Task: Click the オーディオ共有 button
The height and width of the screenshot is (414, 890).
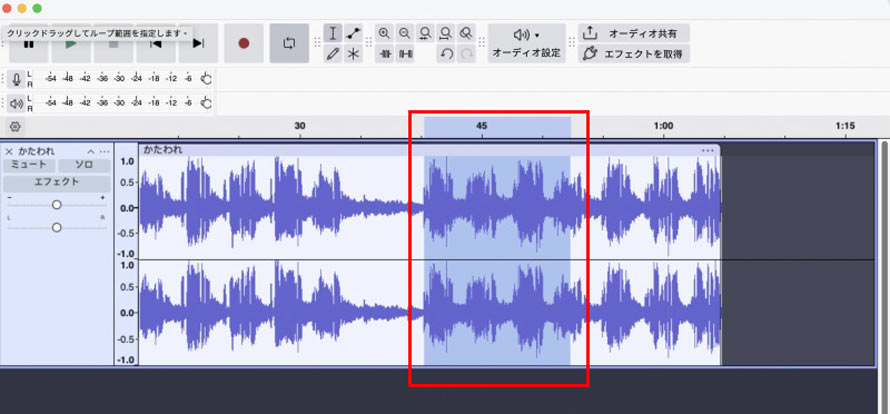Action: tap(633, 34)
